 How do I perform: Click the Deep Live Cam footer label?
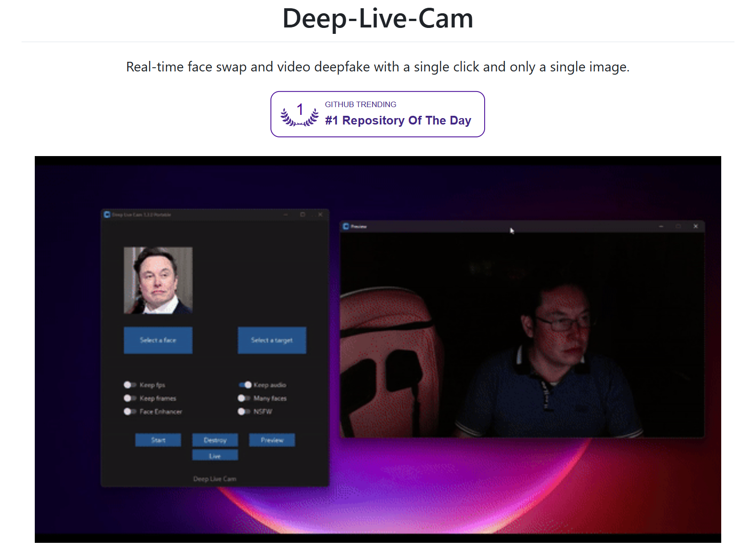[215, 479]
